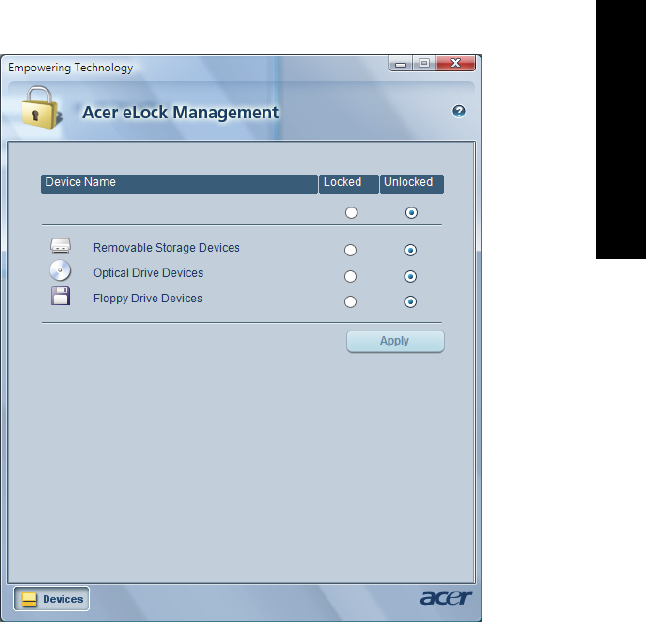Click the Unlocked column header
The width and height of the screenshot is (646, 622).
pos(412,184)
